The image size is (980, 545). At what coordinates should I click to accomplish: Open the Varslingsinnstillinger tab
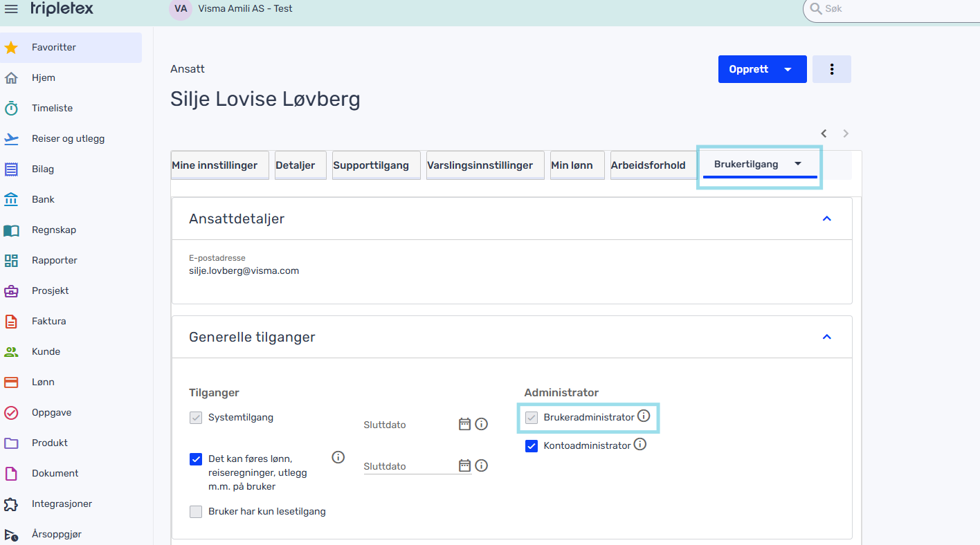484,165
